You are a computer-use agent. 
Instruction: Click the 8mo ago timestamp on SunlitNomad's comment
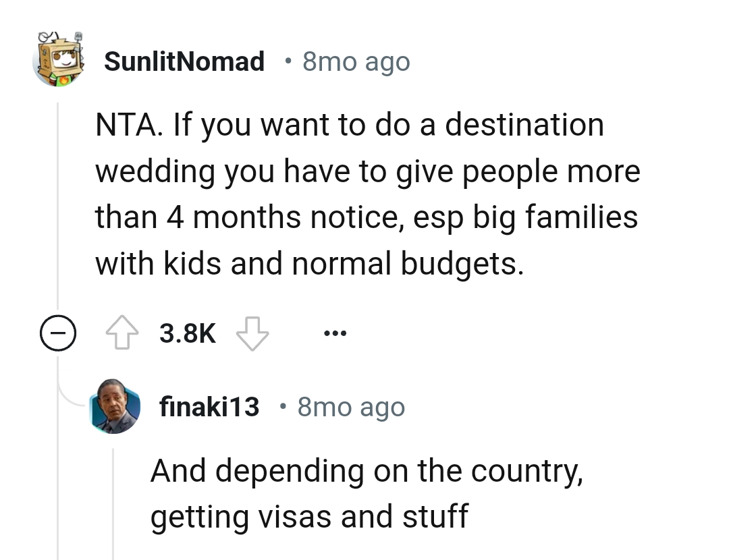[x=356, y=61]
